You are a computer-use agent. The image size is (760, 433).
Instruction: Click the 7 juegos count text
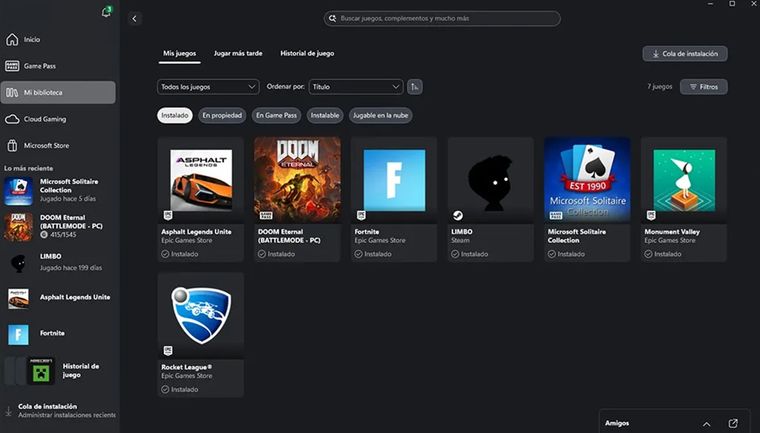(660, 87)
